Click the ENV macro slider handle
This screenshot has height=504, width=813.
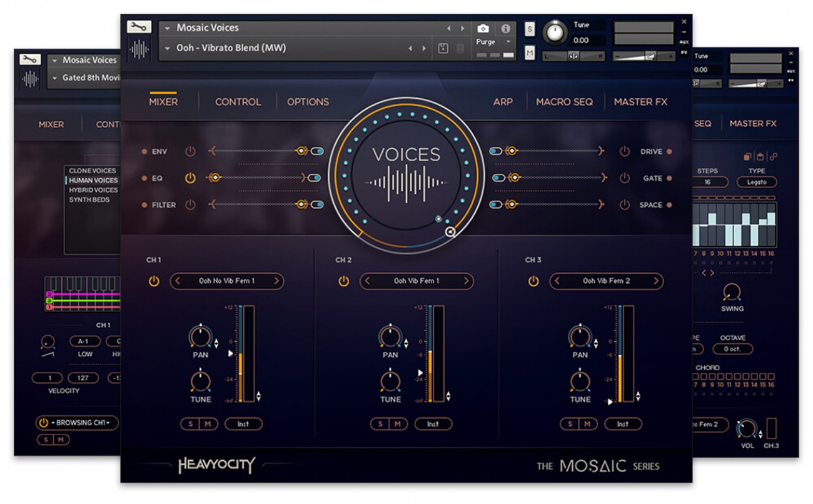pos(301,151)
